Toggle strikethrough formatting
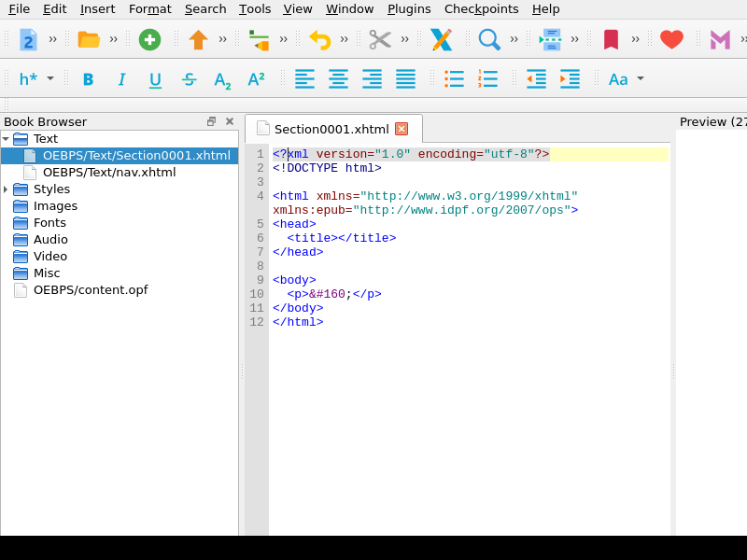 (189, 79)
